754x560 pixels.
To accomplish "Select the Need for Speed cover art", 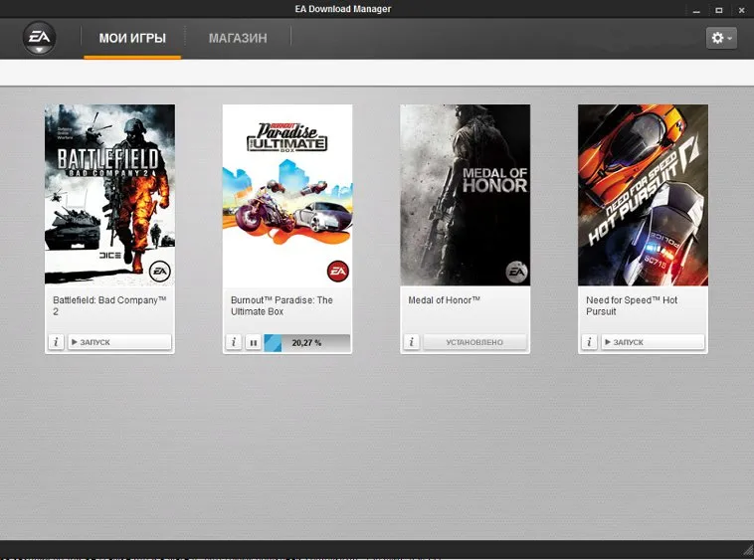I will (x=643, y=195).
